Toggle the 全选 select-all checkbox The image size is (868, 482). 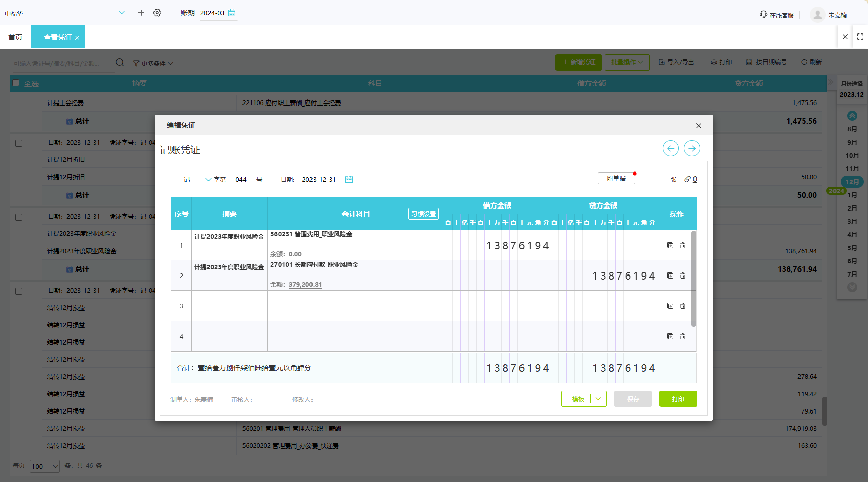(16, 83)
